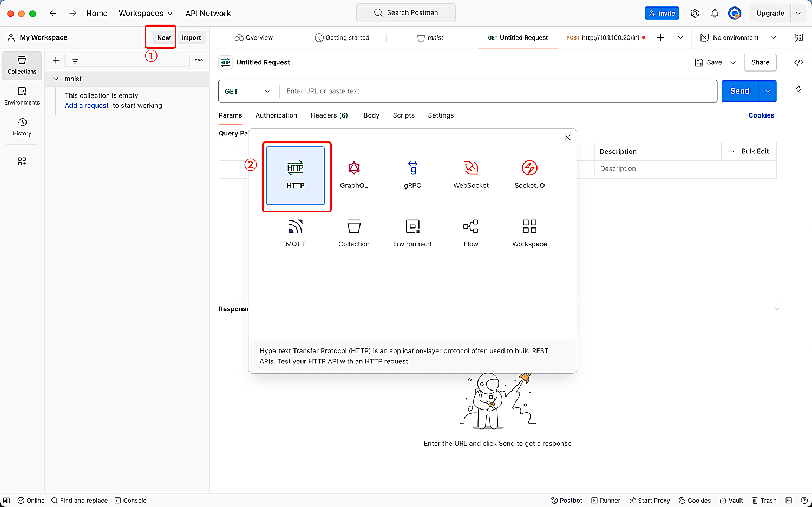Click Add a request link
The height and width of the screenshot is (507, 812).
point(87,106)
